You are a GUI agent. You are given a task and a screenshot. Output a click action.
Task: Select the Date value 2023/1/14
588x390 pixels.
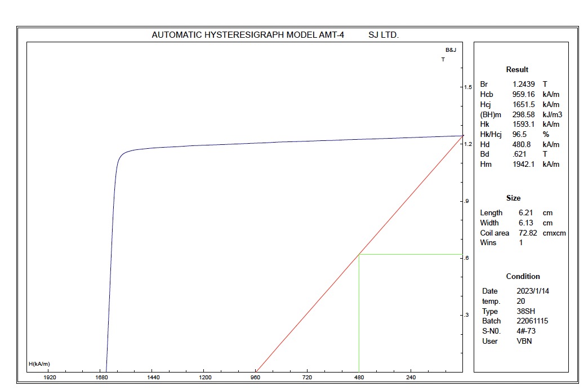pos(533,291)
